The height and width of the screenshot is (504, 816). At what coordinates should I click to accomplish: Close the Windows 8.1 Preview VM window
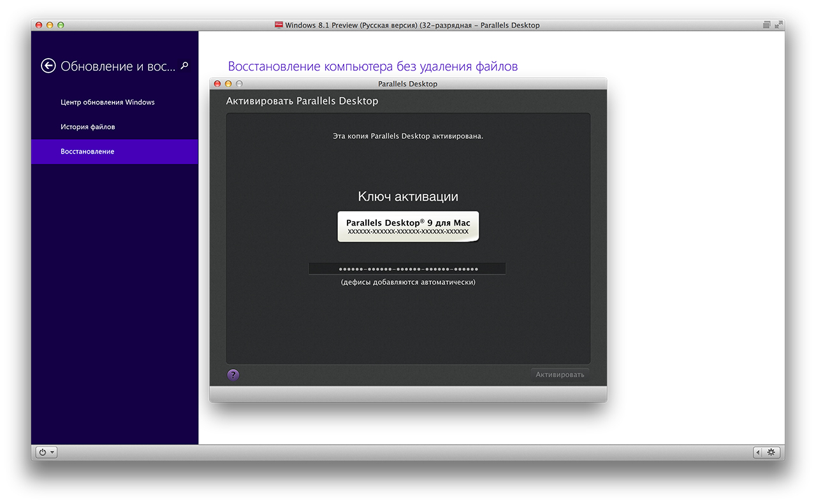tap(38, 25)
